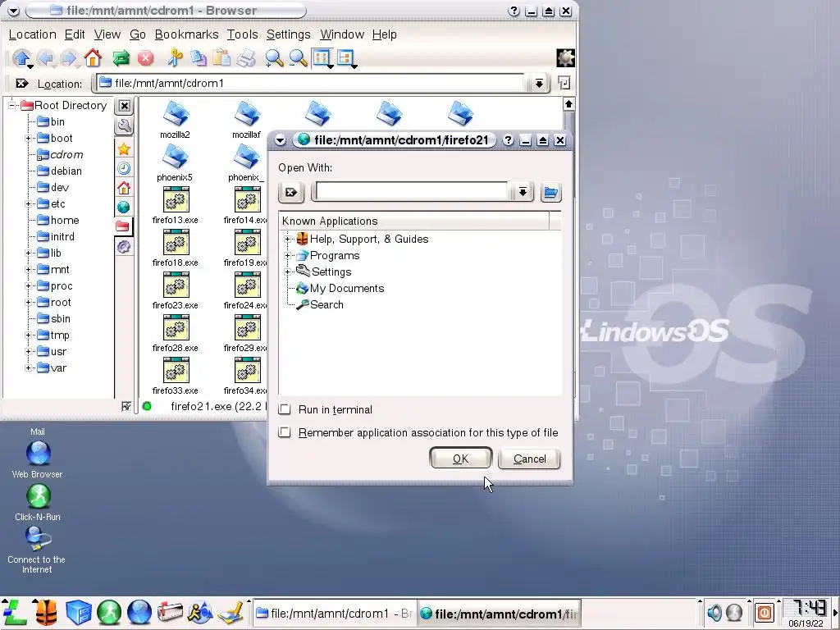Open the Edit menu
The width and height of the screenshot is (840, 630).
(75, 34)
